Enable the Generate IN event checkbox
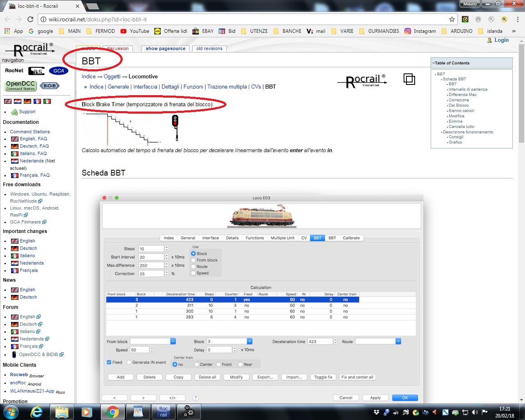Screen dimensions: 525x420 [129, 362]
